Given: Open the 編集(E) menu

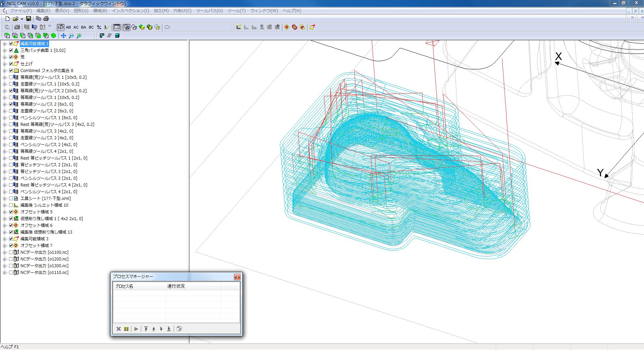Looking at the screenshot, I should 43,11.
